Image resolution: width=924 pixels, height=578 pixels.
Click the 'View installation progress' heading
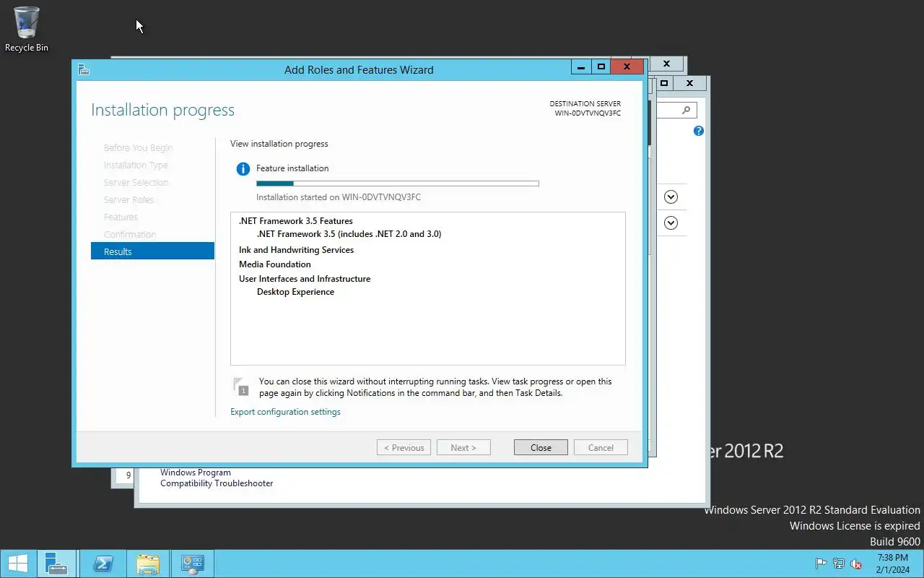[279, 144]
